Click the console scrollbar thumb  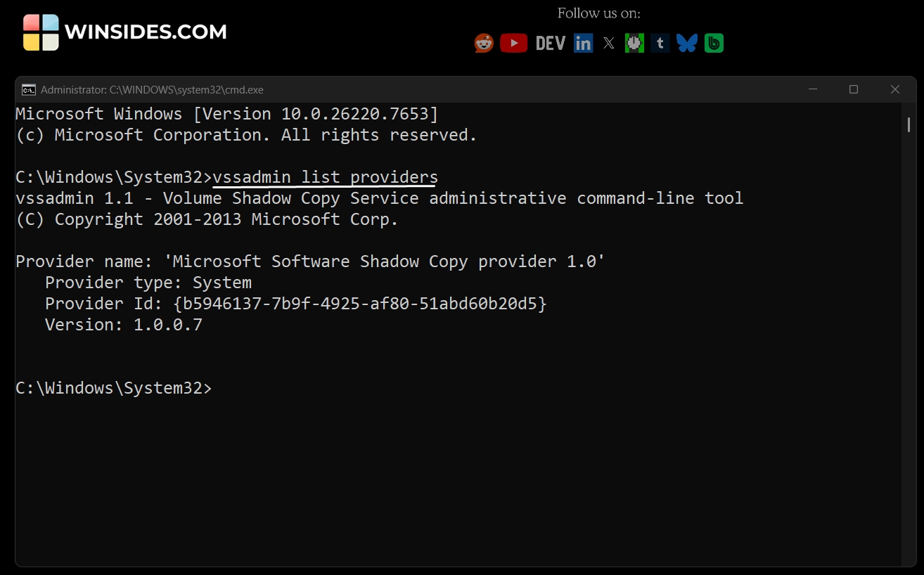(908, 124)
